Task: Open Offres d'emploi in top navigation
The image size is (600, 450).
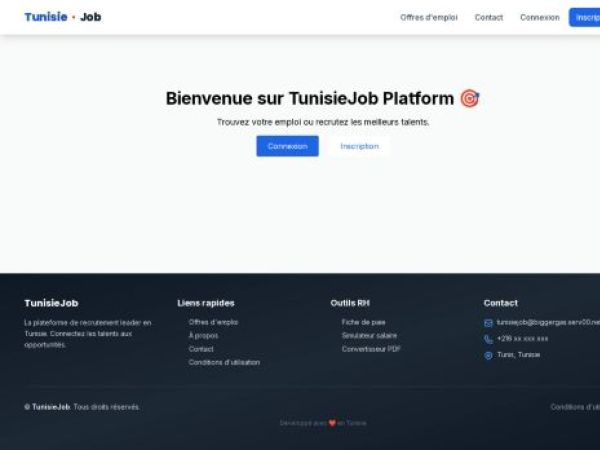Action: click(429, 18)
